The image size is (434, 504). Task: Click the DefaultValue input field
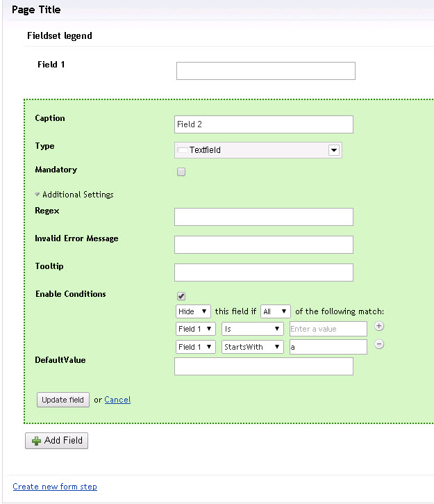click(263, 366)
